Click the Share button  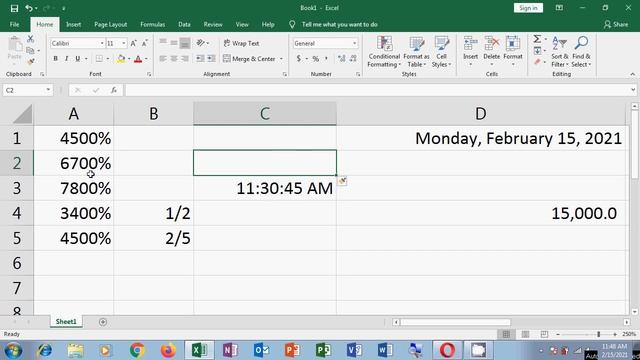(616, 24)
